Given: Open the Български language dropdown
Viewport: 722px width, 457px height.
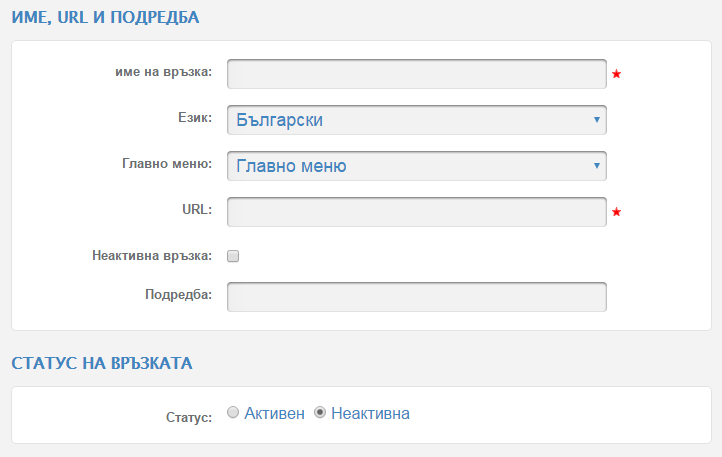Looking at the screenshot, I should (x=417, y=120).
